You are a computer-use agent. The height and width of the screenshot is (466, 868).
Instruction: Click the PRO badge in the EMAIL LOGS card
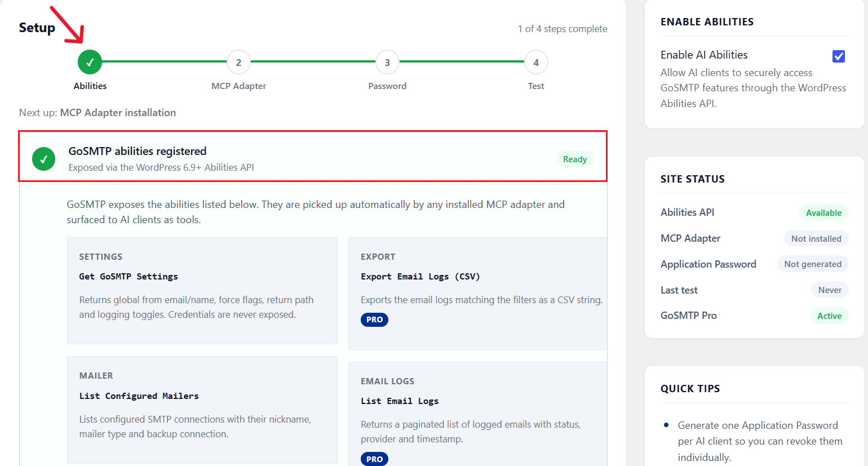(x=374, y=459)
